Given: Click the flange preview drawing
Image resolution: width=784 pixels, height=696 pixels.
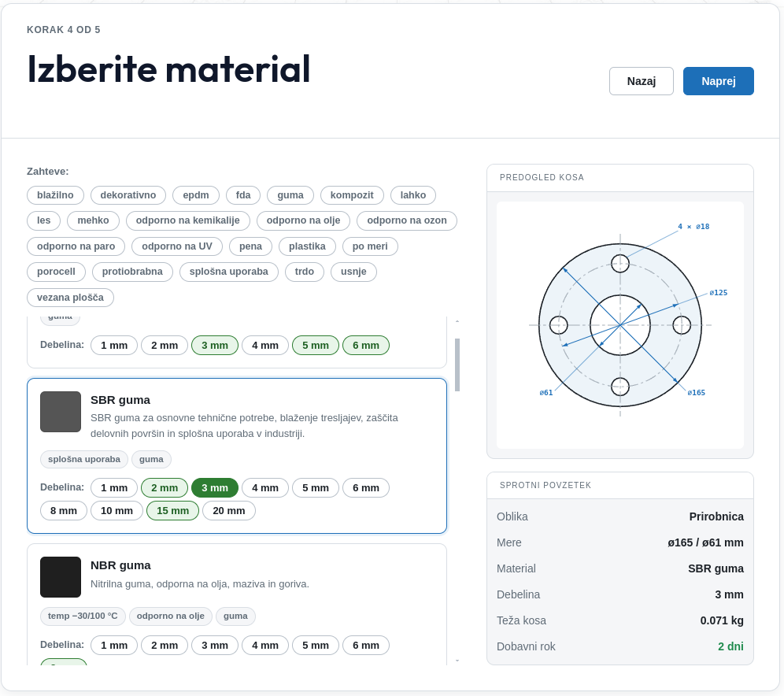Looking at the screenshot, I should point(620,325).
